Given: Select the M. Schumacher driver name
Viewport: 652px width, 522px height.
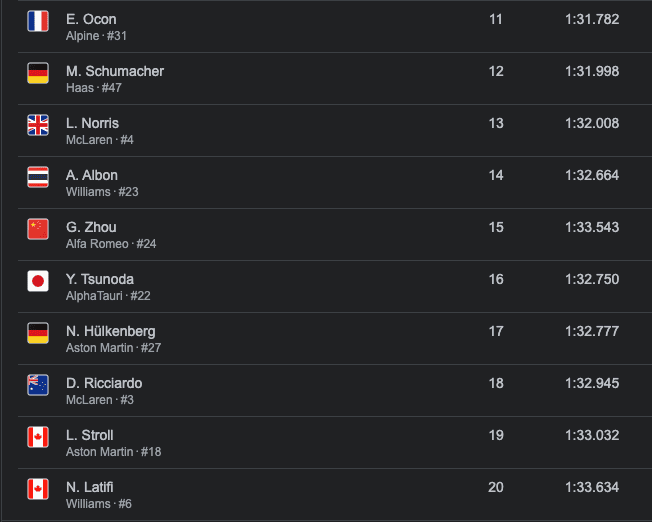Looking at the screenshot, I should click(115, 71).
